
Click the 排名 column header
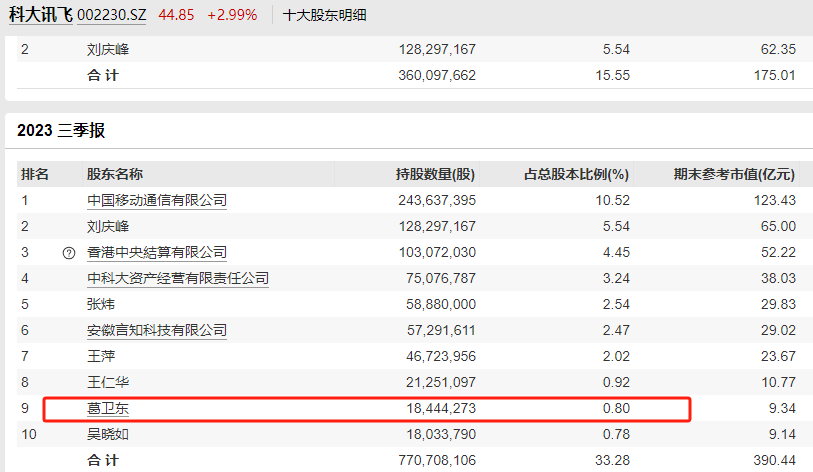click(x=35, y=174)
